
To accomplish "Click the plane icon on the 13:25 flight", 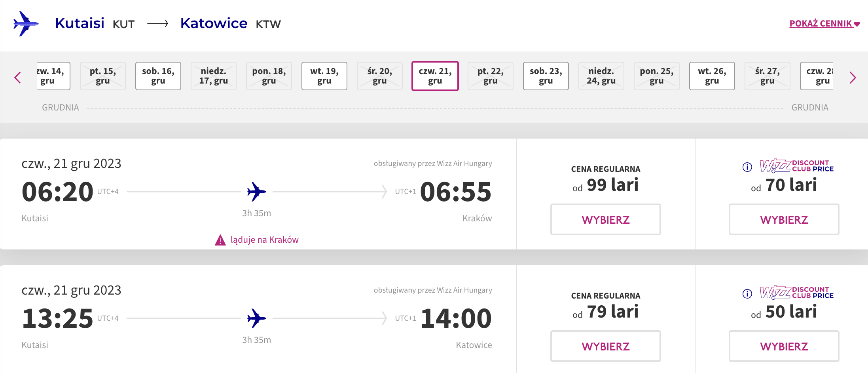I will 256,318.
